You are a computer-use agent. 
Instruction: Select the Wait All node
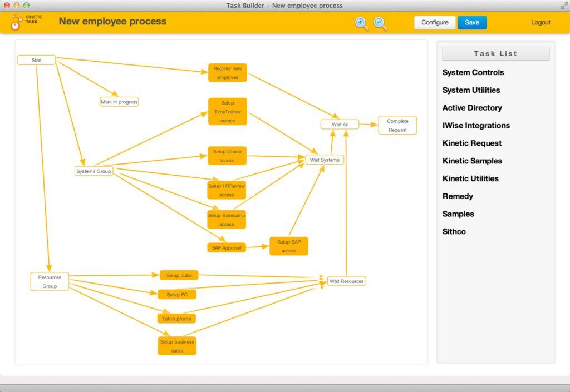pos(340,125)
